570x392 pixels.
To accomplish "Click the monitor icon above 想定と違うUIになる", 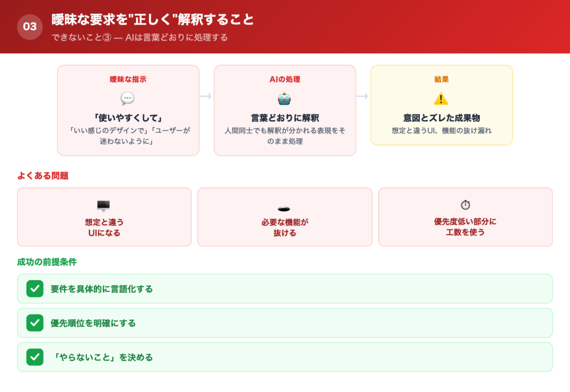I will [104, 205].
